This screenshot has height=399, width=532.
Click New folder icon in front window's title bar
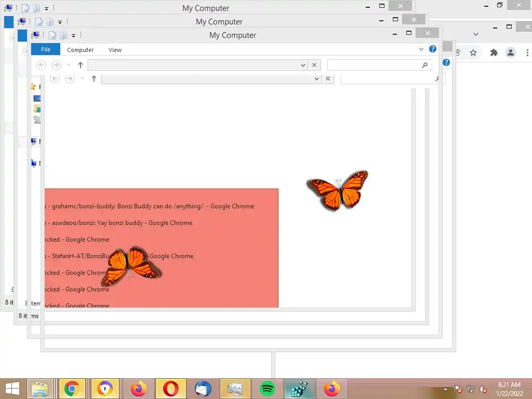tap(64, 35)
